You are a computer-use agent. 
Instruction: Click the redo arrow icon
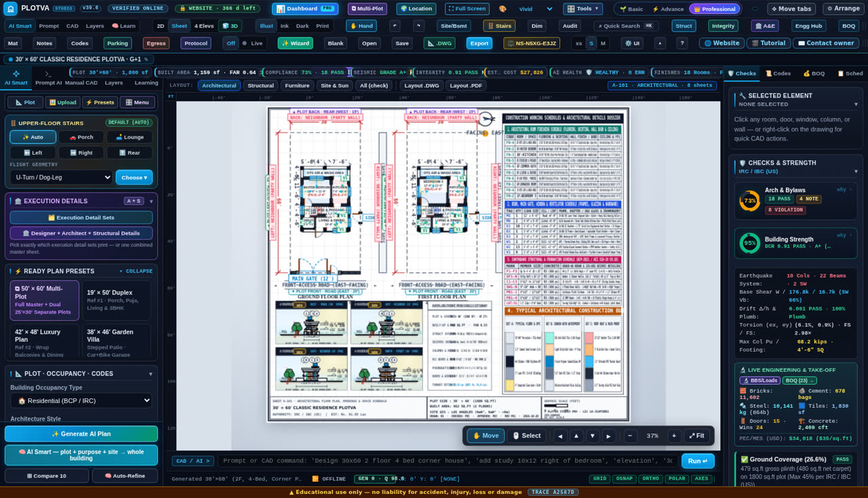(418, 26)
